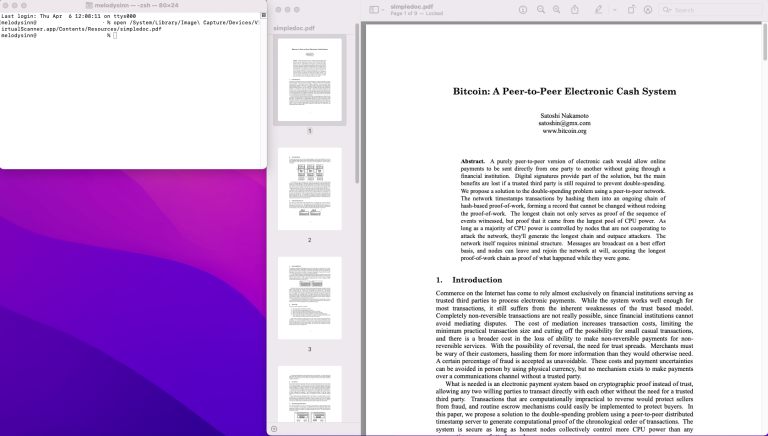Screen dimensions: 768x436
Task: Click the '1. Introduction' section heading
Action: 469,280
